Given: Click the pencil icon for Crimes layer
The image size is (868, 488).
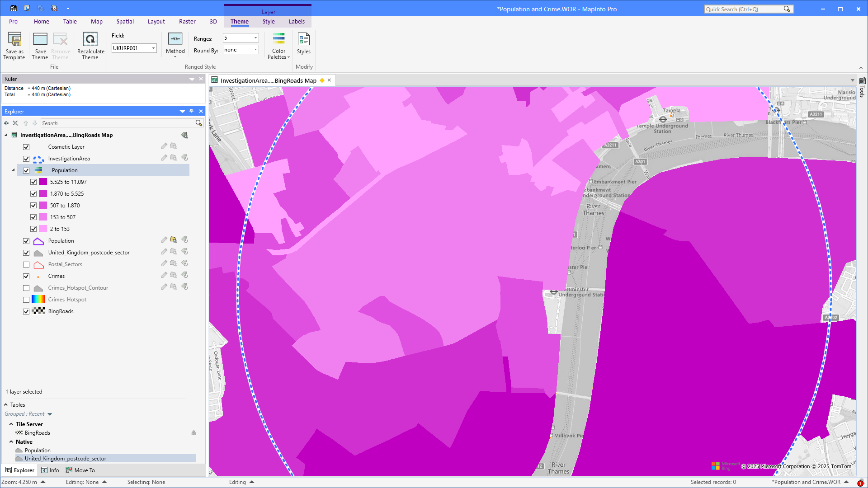Looking at the screenshot, I should 164,275.
